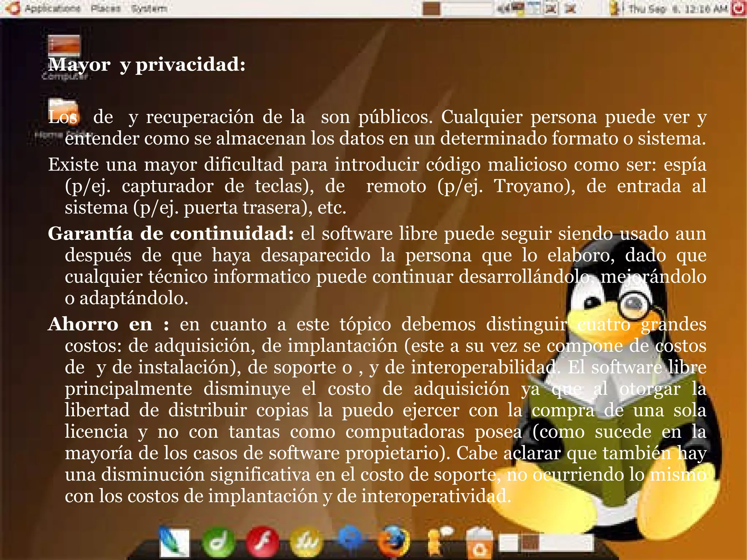Click the words 'sistema (p/ej. puerta trasera), etc.'

[206, 208]
